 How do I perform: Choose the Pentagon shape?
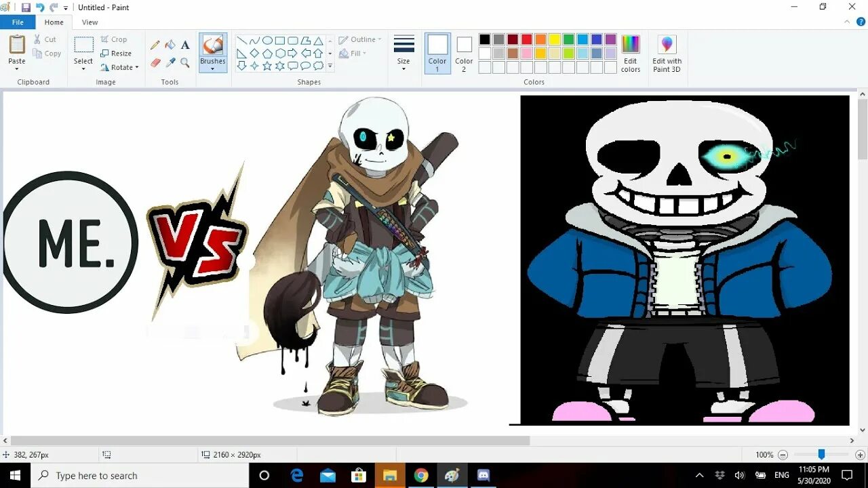[267, 53]
